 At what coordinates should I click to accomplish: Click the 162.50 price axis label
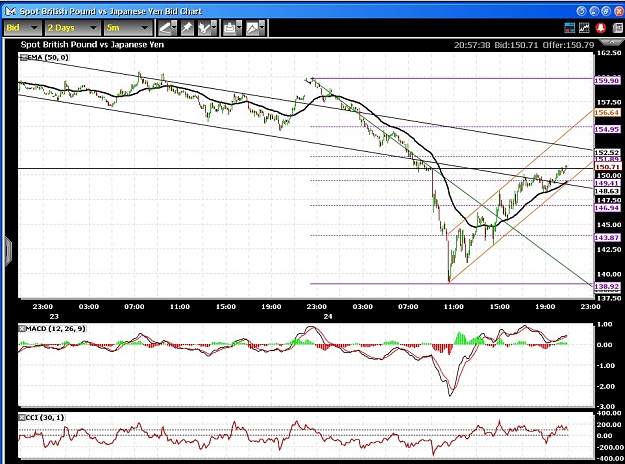tap(609, 53)
